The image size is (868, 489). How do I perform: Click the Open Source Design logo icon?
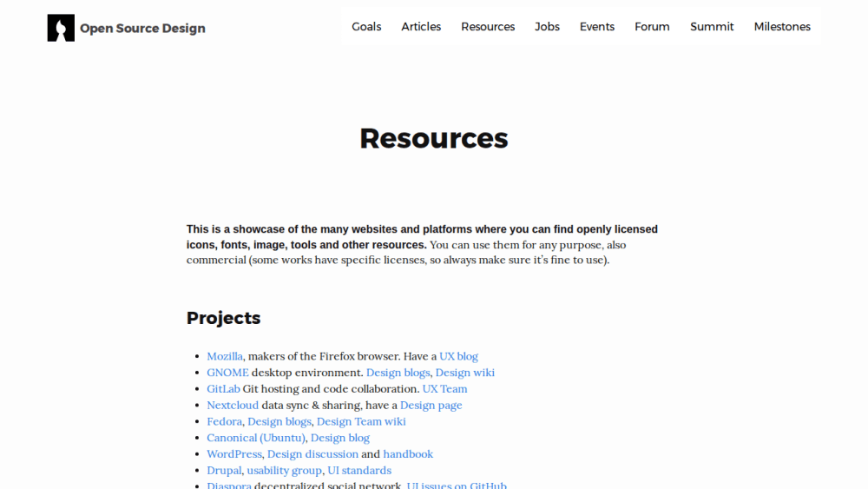point(61,28)
